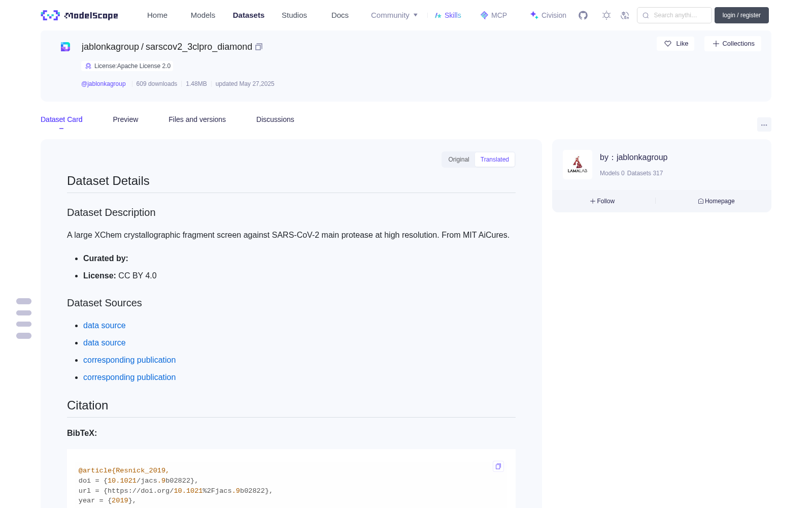Click the 'Dataset Sources' heading

point(105,303)
